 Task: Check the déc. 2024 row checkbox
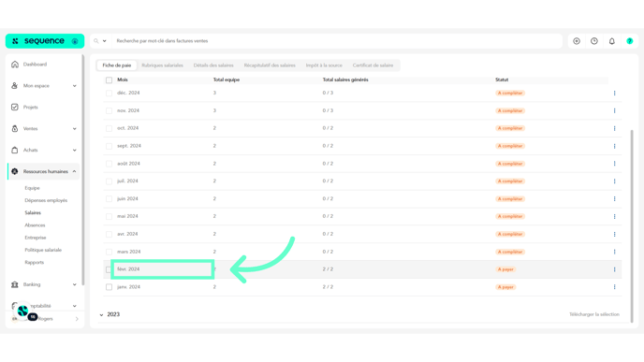coord(109,94)
